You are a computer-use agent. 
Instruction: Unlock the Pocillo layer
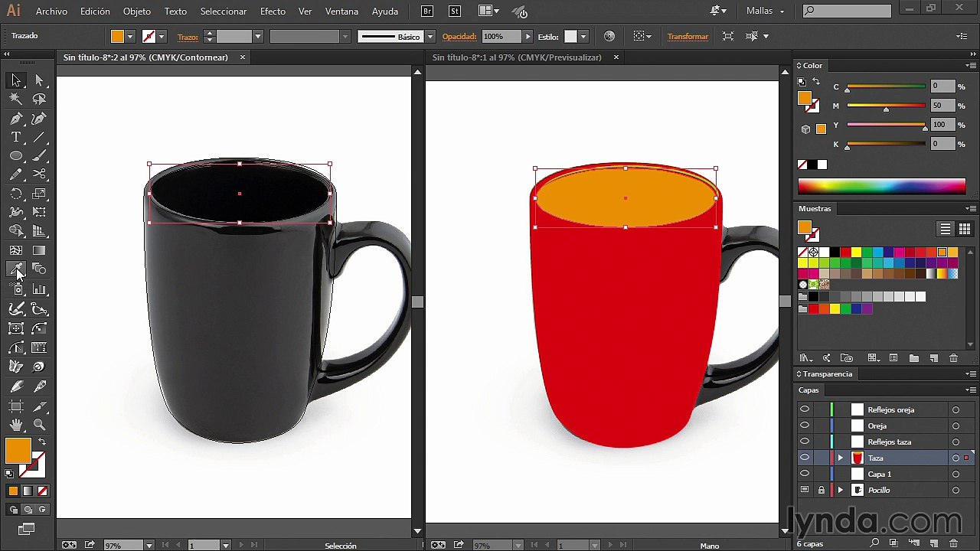[822, 490]
